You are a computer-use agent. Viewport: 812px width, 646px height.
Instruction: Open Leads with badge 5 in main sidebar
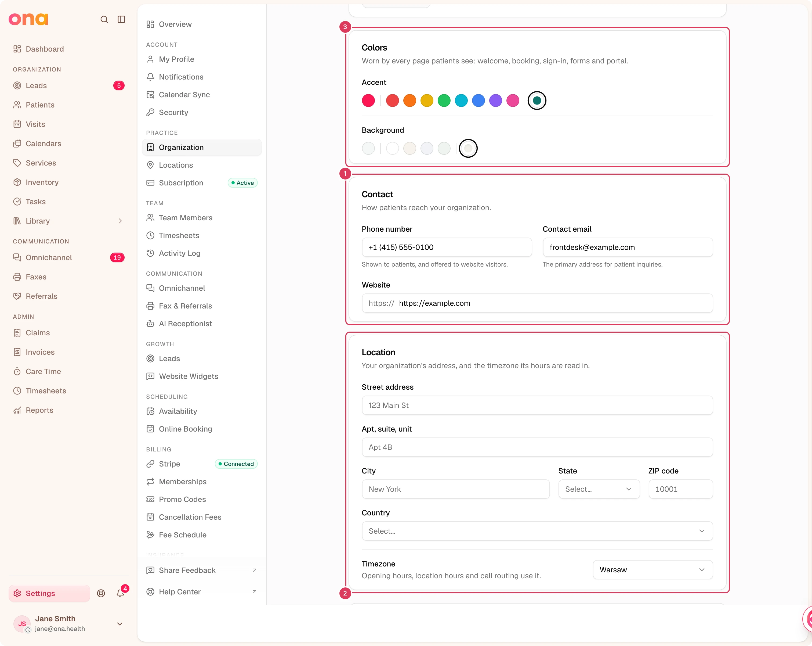(x=68, y=85)
